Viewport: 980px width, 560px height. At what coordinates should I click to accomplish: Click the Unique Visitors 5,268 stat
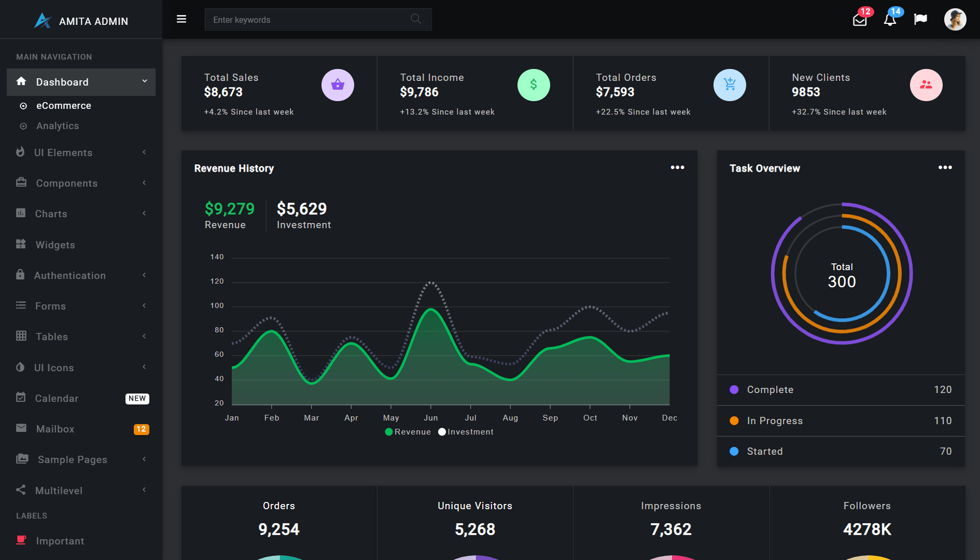475,519
